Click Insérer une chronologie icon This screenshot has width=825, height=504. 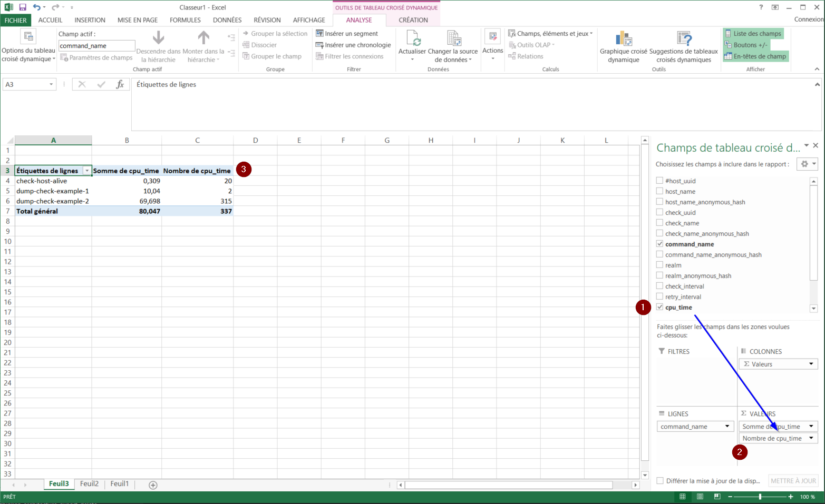319,45
